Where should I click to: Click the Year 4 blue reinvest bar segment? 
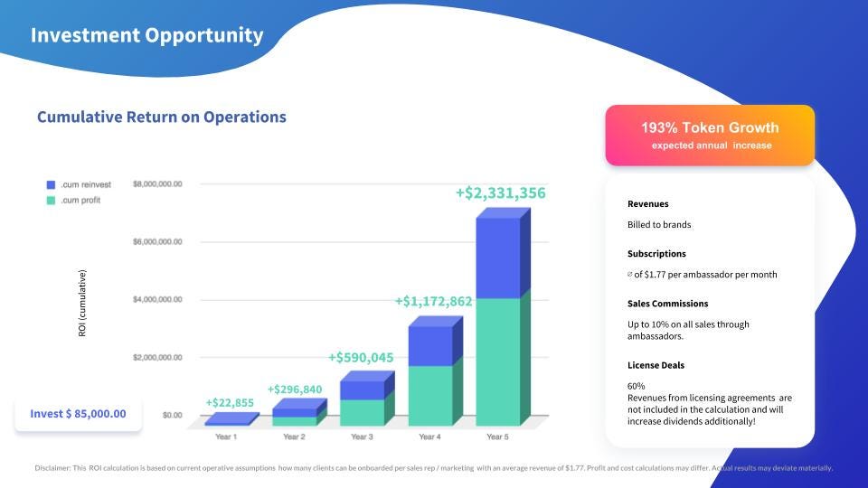(430, 346)
